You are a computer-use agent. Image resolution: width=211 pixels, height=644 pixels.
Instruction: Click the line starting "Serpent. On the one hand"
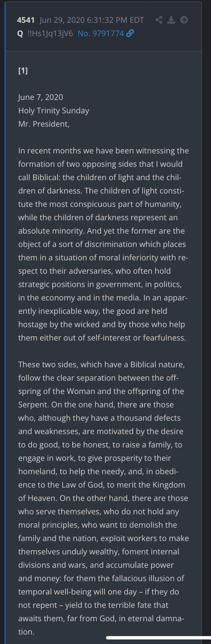tap(96, 405)
